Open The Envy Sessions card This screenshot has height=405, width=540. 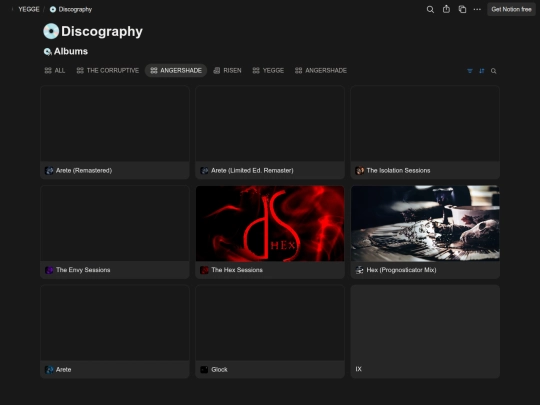click(x=115, y=232)
